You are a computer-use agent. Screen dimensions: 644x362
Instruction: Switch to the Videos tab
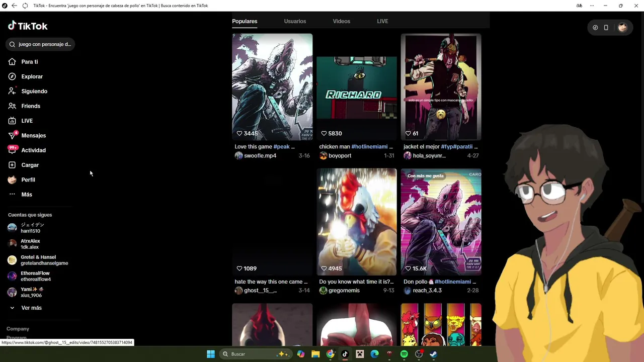[341, 21]
